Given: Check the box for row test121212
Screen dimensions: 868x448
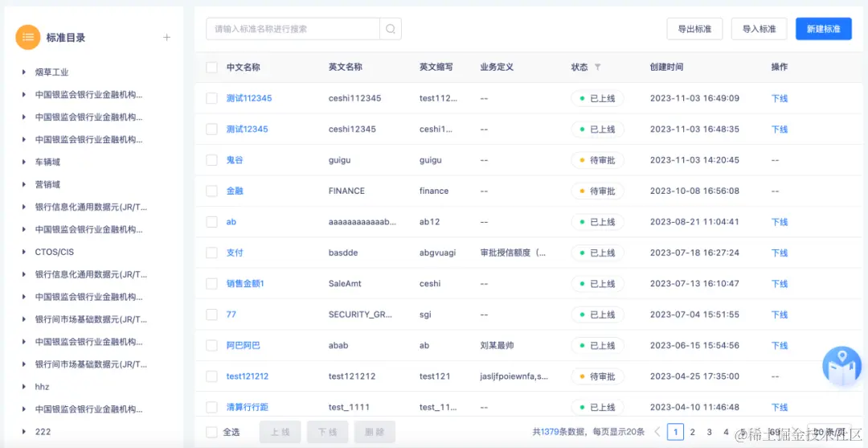Looking at the screenshot, I should tap(211, 376).
